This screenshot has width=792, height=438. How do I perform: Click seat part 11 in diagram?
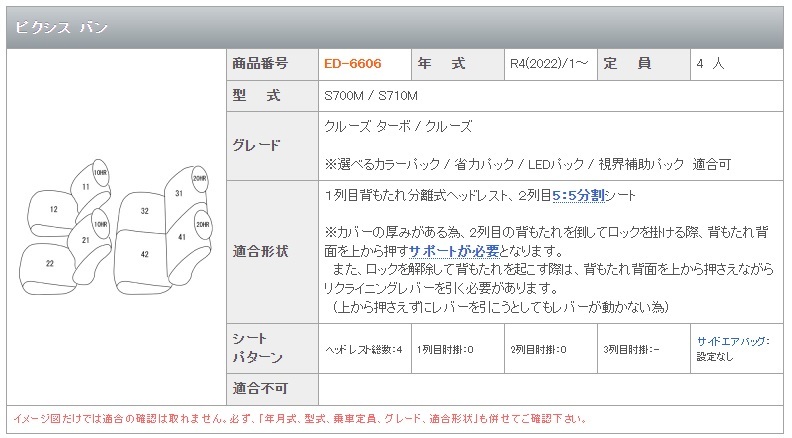[x=86, y=187]
